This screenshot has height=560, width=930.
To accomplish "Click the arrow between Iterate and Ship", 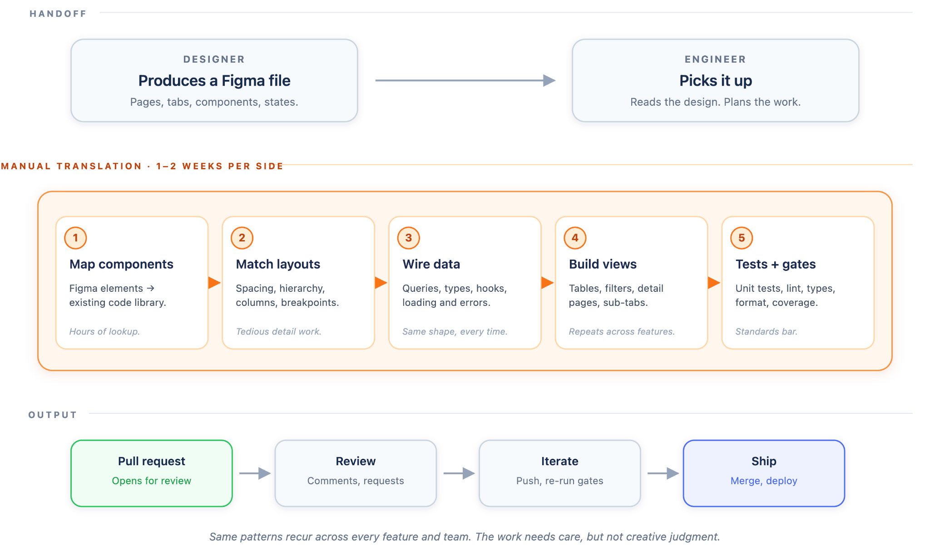I will [663, 473].
